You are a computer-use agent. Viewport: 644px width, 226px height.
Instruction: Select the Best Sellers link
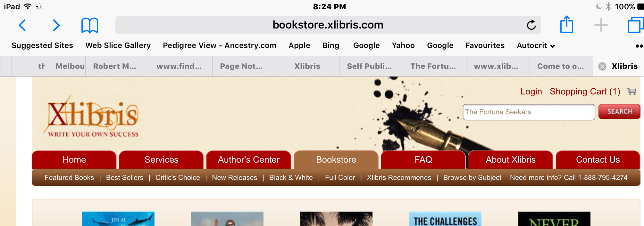click(x=124, y=178)
